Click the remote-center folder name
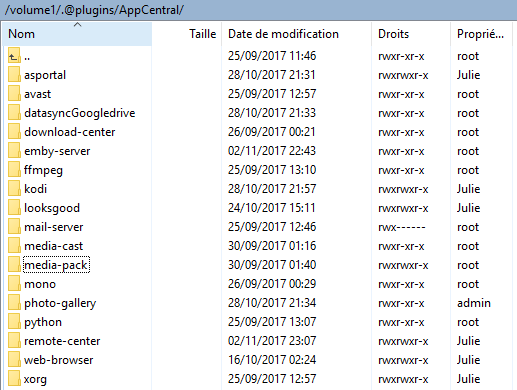This screenshot has width=517, height=390. [x=62, y=341]
